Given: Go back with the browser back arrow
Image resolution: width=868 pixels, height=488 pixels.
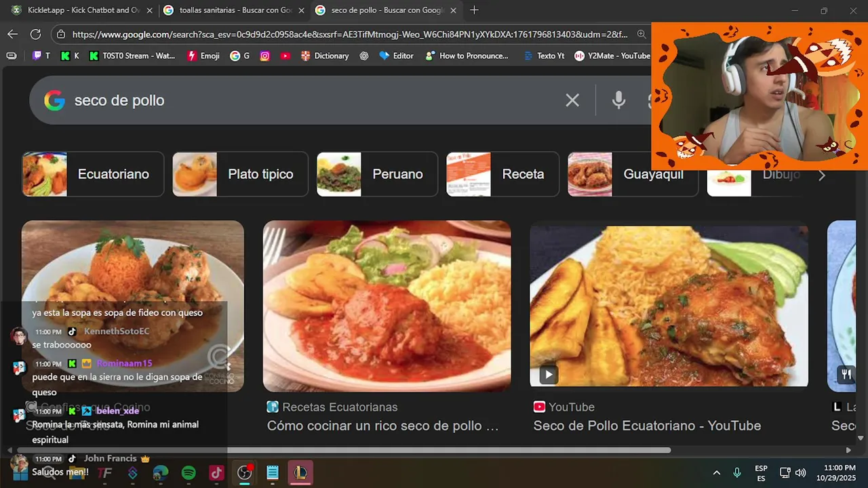Looking at the screenshot, I should pyautogui.click(x=12, y=34).
